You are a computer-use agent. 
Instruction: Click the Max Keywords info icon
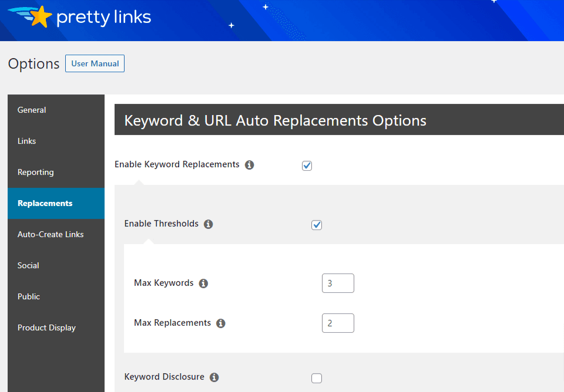[203, 283]
